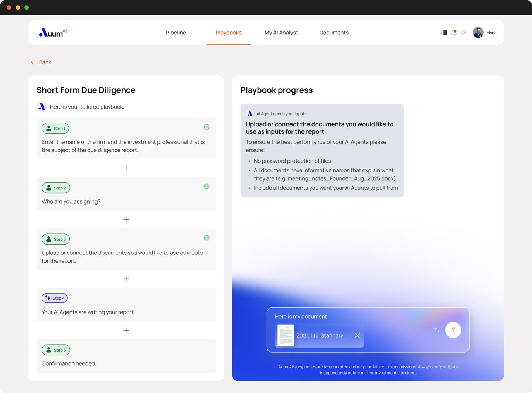Viewport: 532px width, 393px height.
Task: Minimize window with yellow button
Action: (x=18, y=7)
